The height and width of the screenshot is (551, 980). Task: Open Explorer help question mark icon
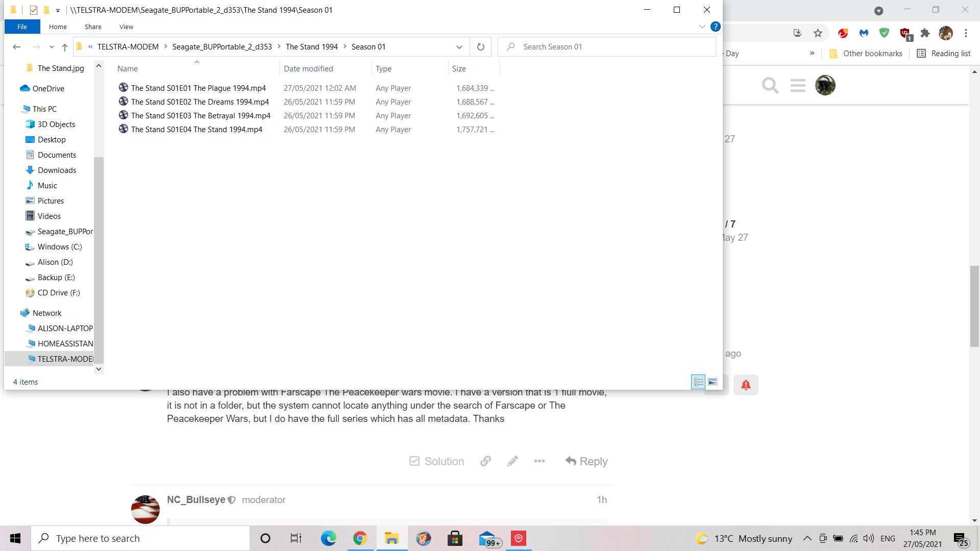(x=716, y=27)
